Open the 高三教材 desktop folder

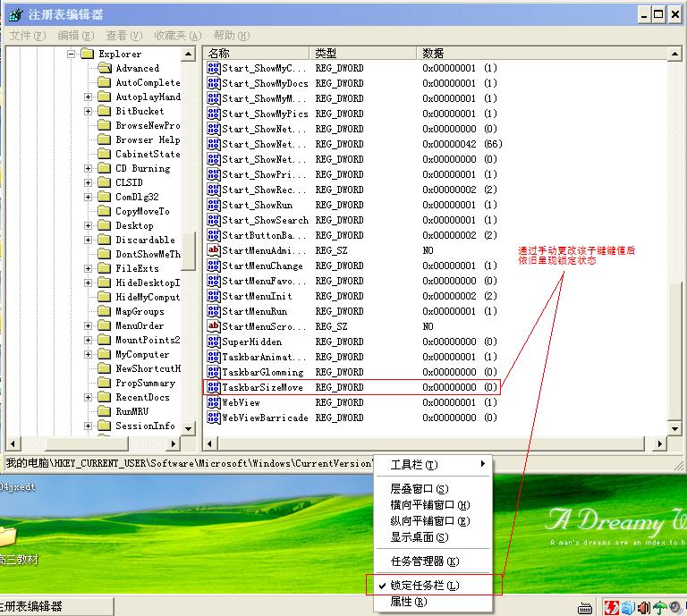point(18,545)
